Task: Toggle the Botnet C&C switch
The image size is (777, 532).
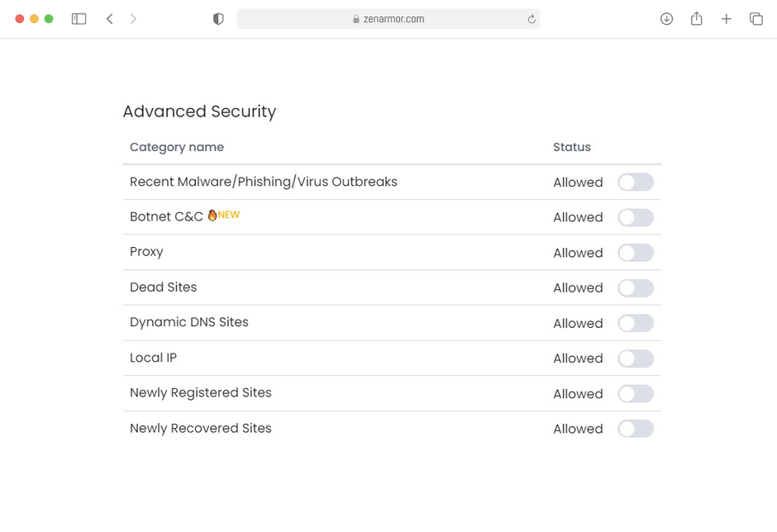Action: pos(636,217)
